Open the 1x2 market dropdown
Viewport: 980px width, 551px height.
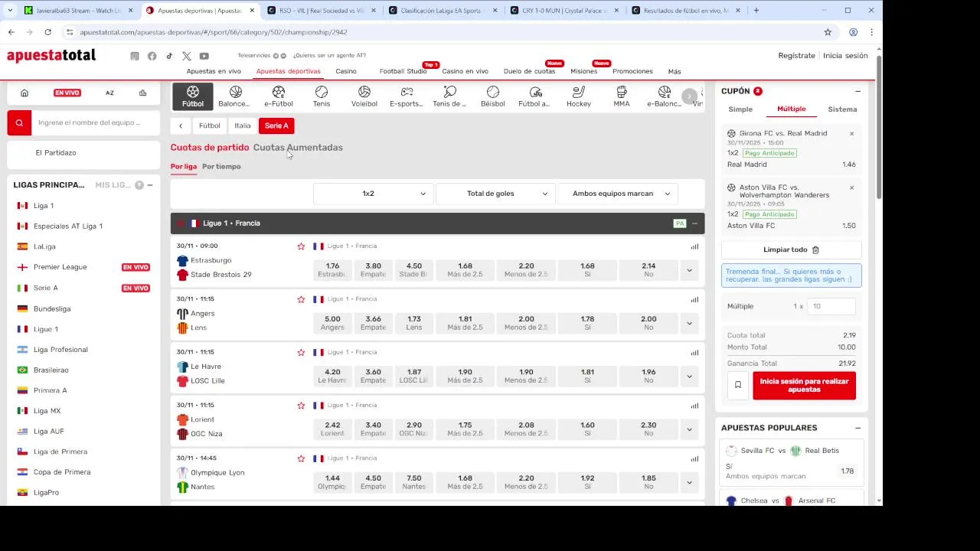pyautogui.click(x=374, y=194)
